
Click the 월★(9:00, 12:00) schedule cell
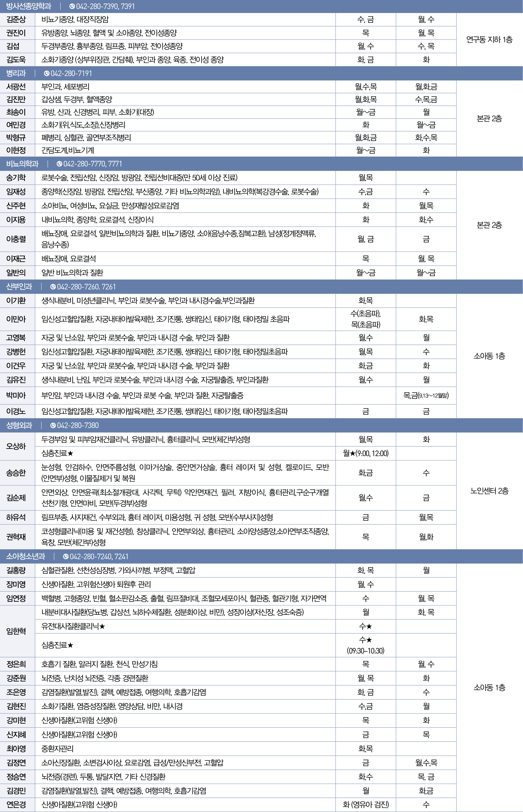coord(366,453)
